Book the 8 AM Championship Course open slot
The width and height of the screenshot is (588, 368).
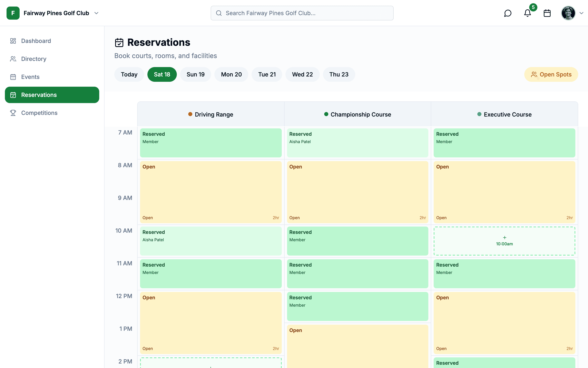[357, 192]
